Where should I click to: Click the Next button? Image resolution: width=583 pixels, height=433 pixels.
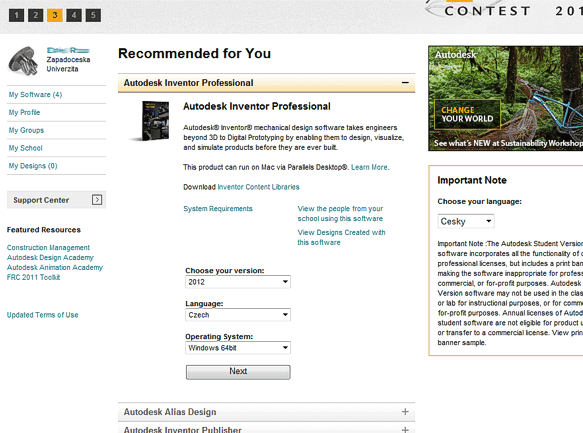click(x=238, y=372)
